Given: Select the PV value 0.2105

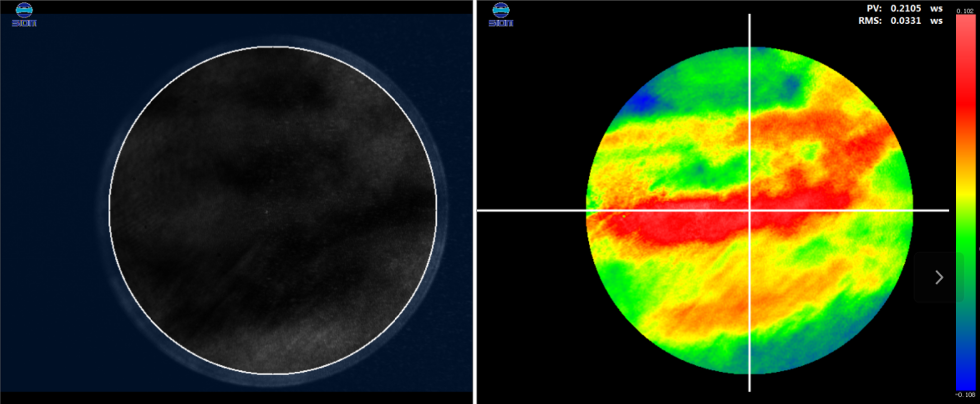Looking at the screenshot, I should click(905, 9).
